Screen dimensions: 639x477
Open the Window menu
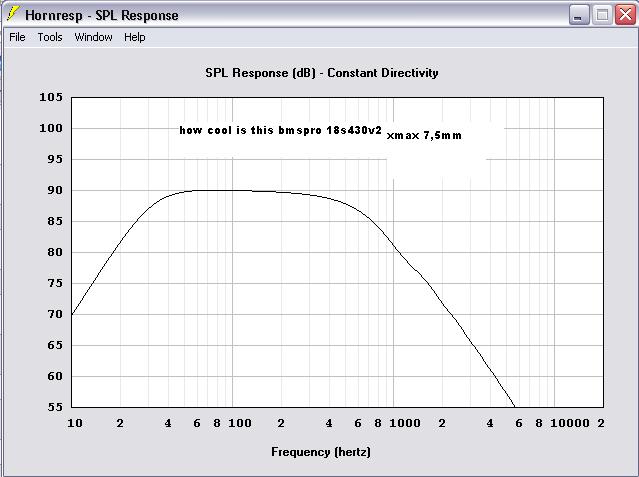pos(93,37)
